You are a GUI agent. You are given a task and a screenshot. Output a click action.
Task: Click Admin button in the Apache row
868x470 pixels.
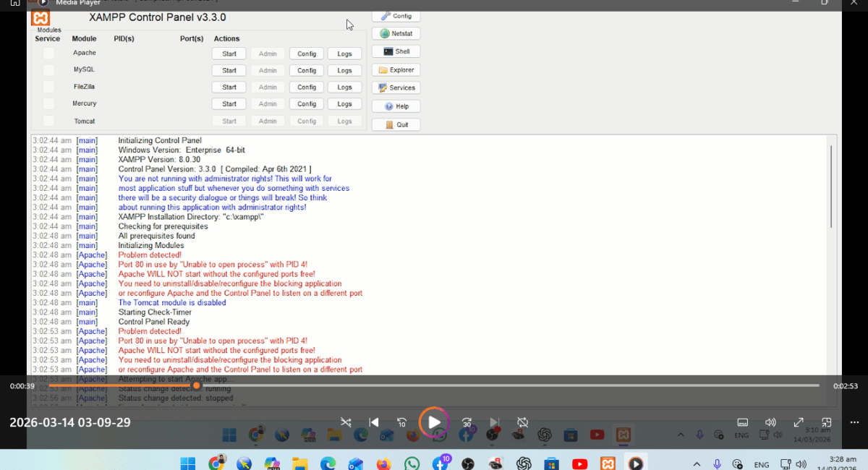pyautogui.click(x=268, y=54)
